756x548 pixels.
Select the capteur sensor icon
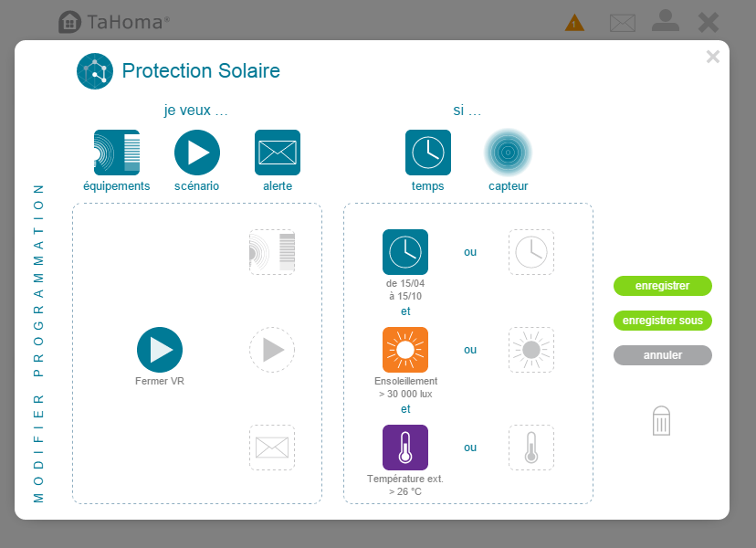coord(508,153)
